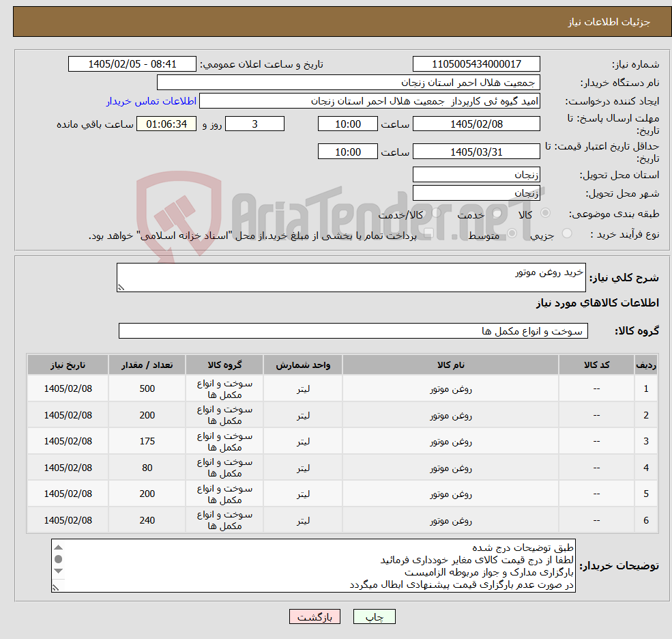Click the چاپ print button
Viewport: 672px width, 639px height.
(x=374, y=616)
